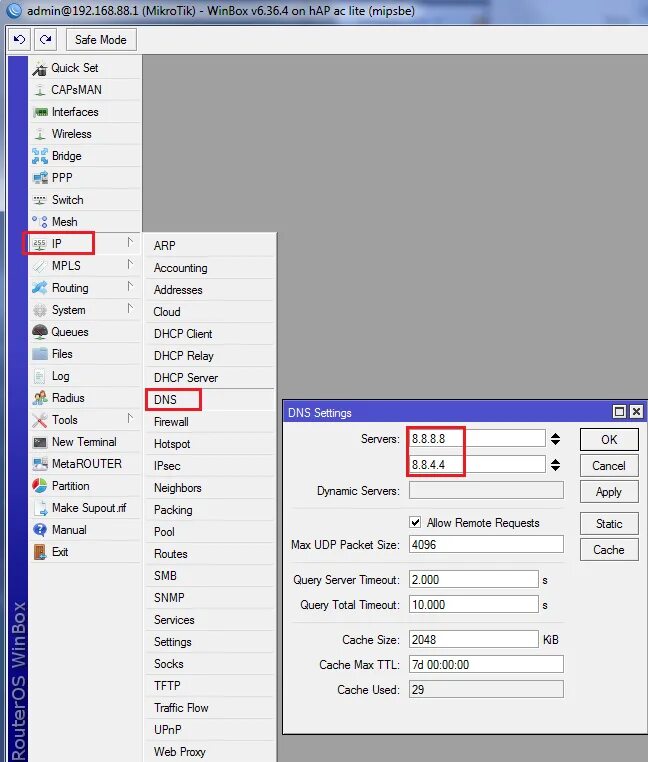Open MetaROUTER icon
648x762 pixels.
[x=40, y=464]
